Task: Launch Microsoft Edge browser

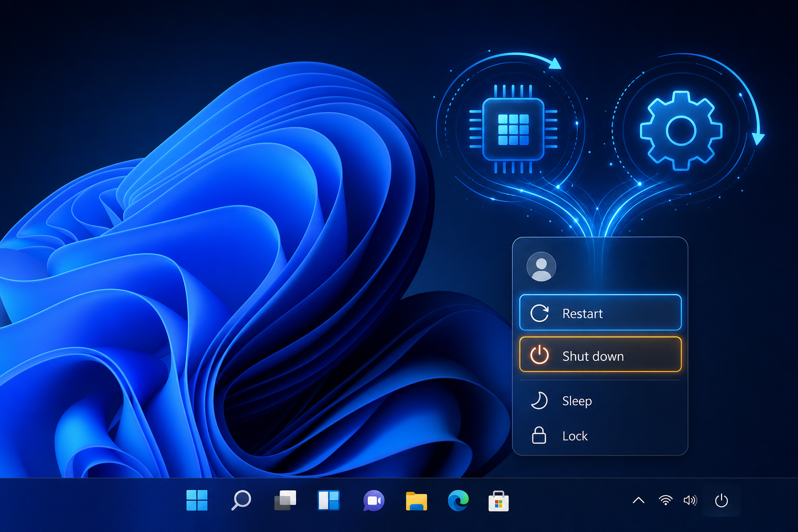Action: [458, 500]
